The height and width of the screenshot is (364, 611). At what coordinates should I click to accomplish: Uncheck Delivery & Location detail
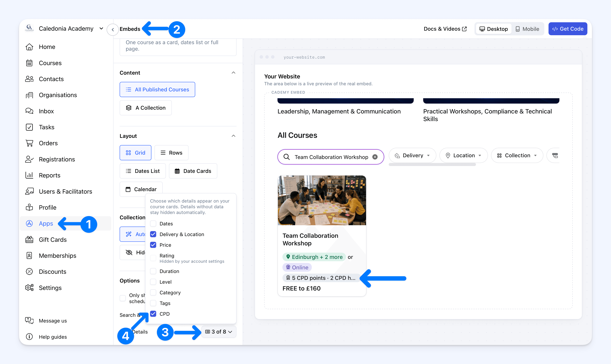click(x=153, y=234)
